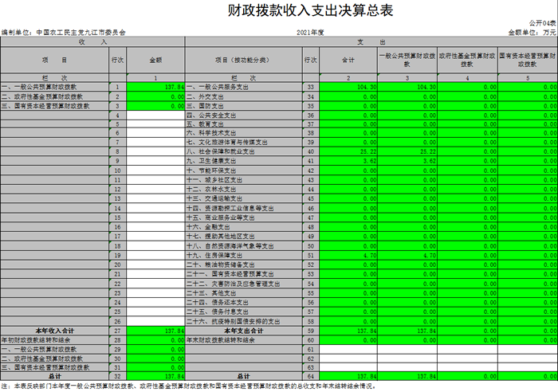Click the 25.22 value in the 合计 column
The image size is (558, 392).
348,151
